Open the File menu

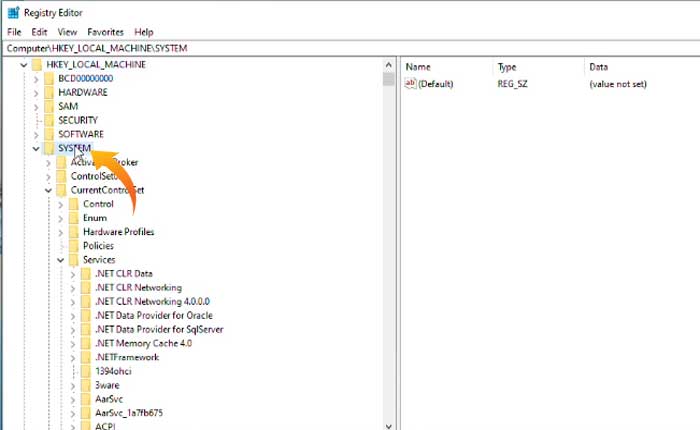pos(14,32)
